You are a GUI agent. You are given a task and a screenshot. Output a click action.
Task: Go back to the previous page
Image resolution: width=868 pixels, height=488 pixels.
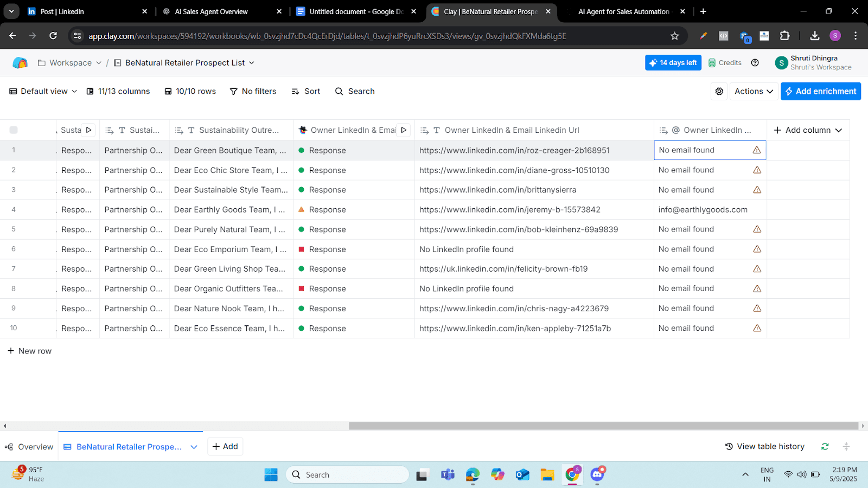[x=12, y=36]
